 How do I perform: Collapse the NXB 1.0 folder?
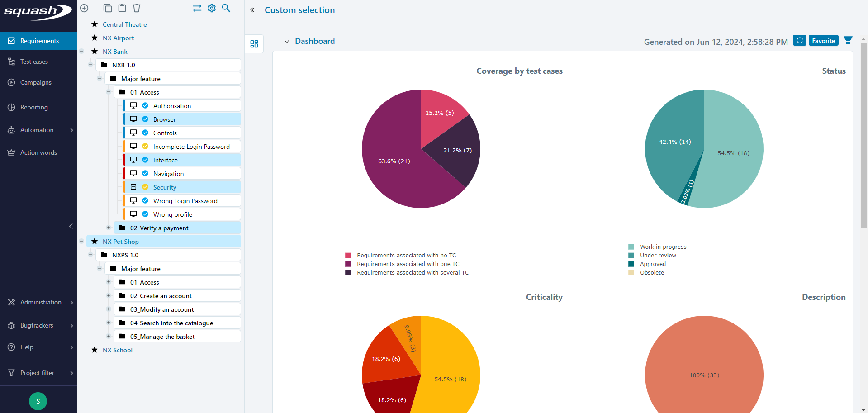click(90, 65)
